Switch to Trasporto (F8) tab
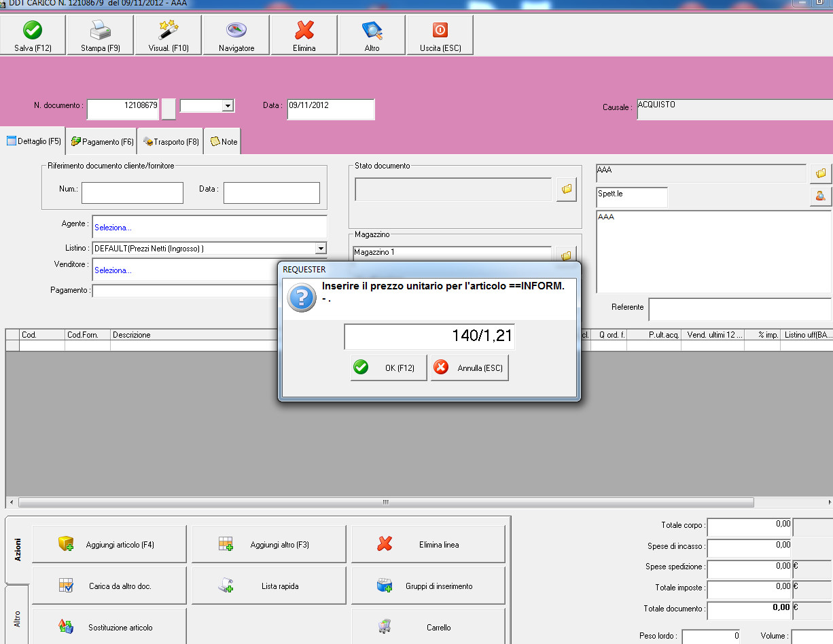 coord(171,141)
